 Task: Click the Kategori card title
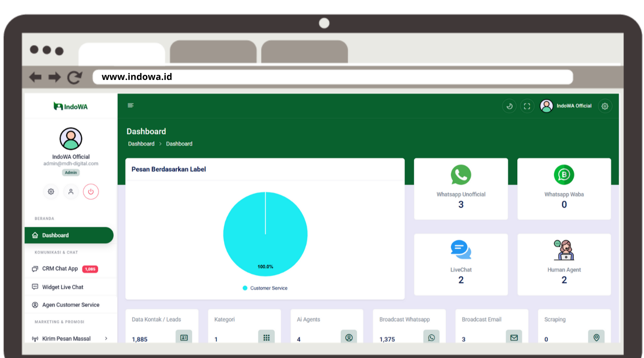225,319
